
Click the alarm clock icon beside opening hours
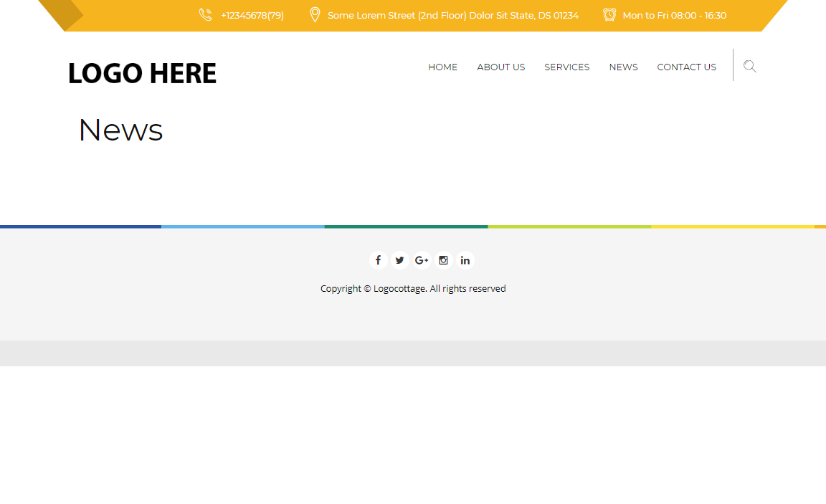click(609, 15)
